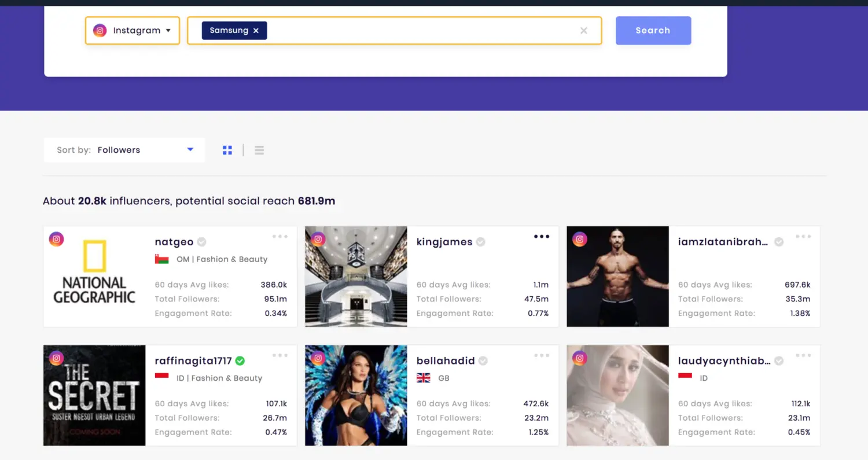Screen dimensions: 868x460
Task: Click the Instagram badge on laudyacynthiab thumbnail
Action: tap(579, 358)
